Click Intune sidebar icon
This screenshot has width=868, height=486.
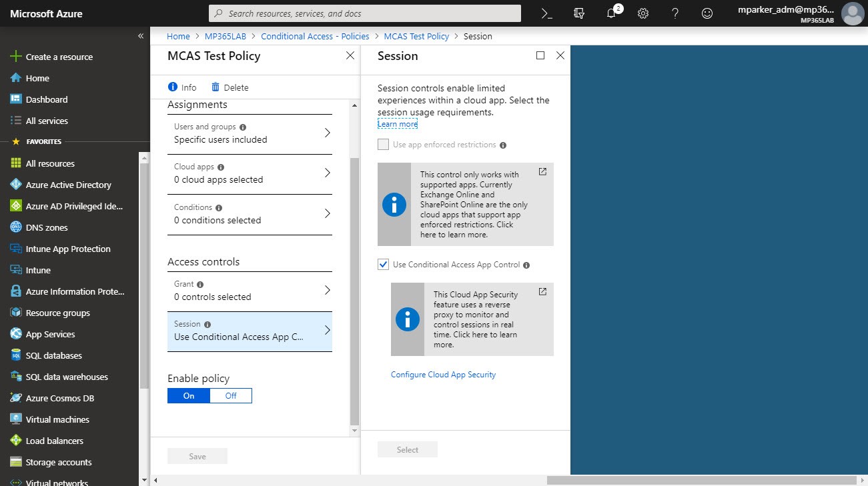point(16,270)
